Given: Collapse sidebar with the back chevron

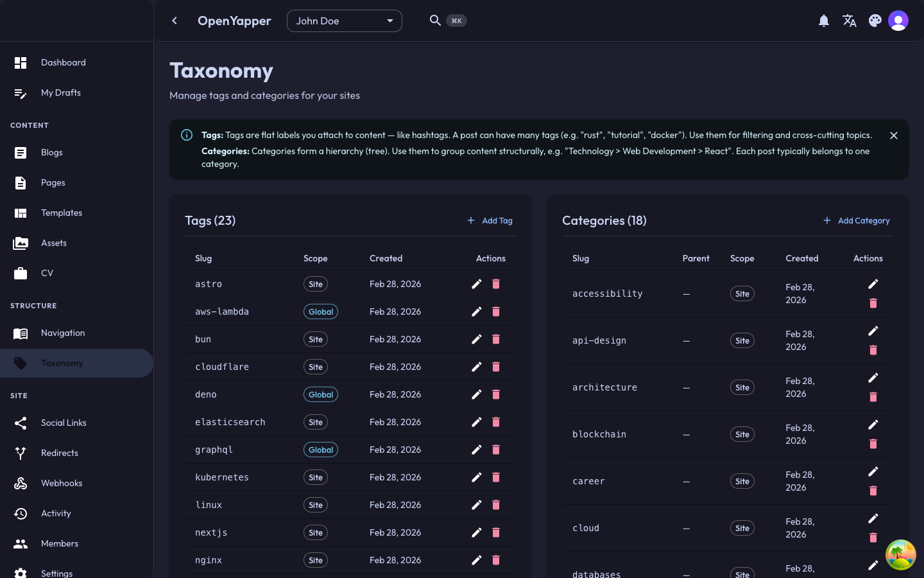Looking at the screenshot, I should pos(175,21).
